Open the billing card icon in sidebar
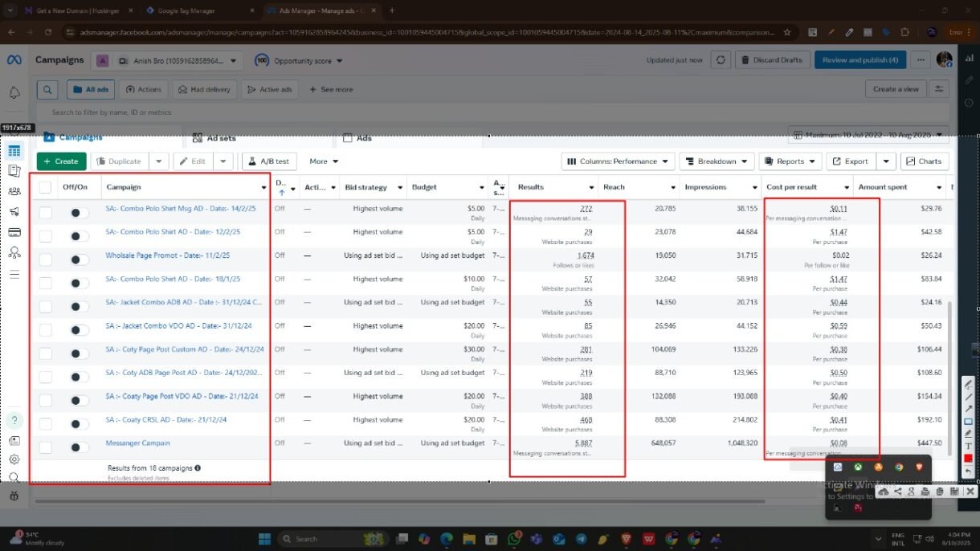Viewport: 980px width, 551px height. 14,232
